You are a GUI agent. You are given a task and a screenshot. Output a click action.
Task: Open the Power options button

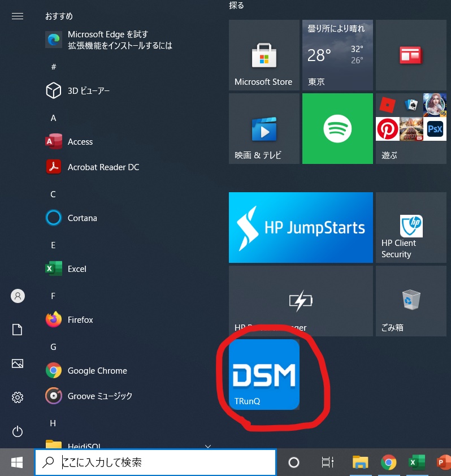point(18,431)
